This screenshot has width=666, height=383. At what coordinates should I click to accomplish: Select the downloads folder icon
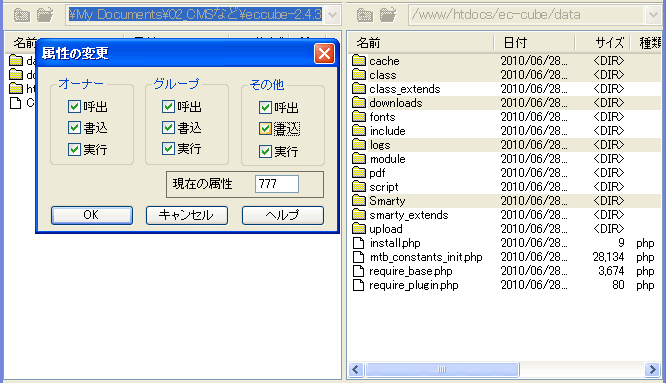pos(359,102)
